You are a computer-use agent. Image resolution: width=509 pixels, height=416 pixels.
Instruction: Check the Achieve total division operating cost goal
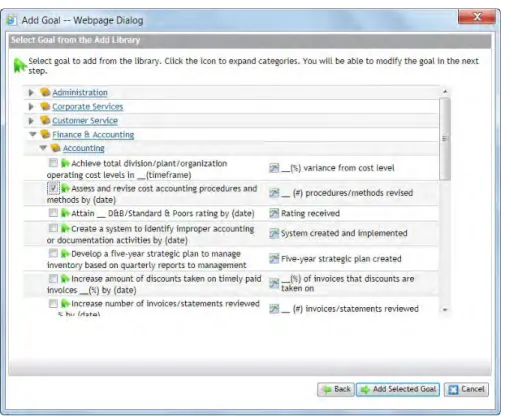(53, 163)
